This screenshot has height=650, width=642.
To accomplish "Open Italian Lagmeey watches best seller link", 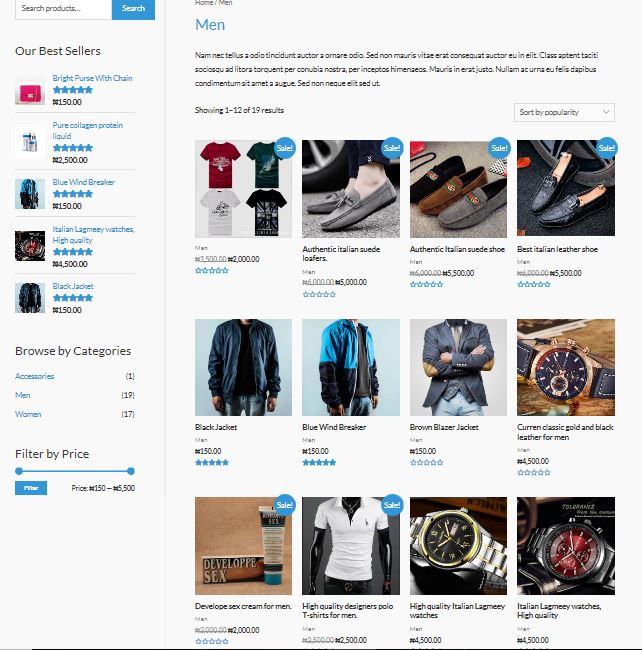I will click(x=94, y=235).
